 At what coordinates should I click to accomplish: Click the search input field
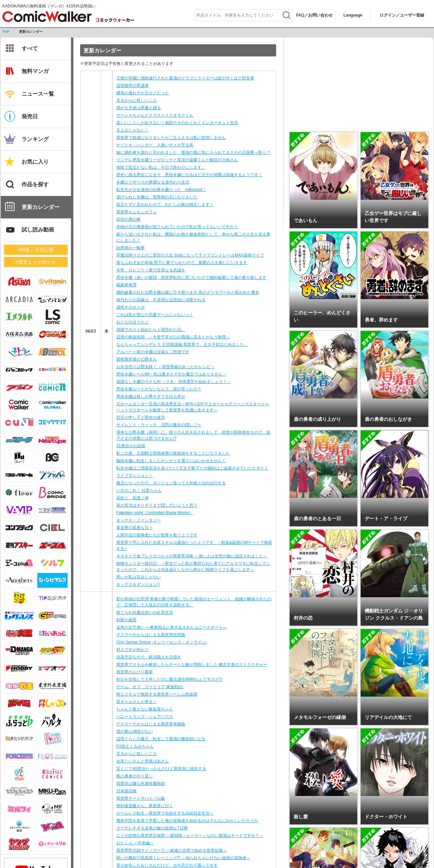click(x=238, y=15)
